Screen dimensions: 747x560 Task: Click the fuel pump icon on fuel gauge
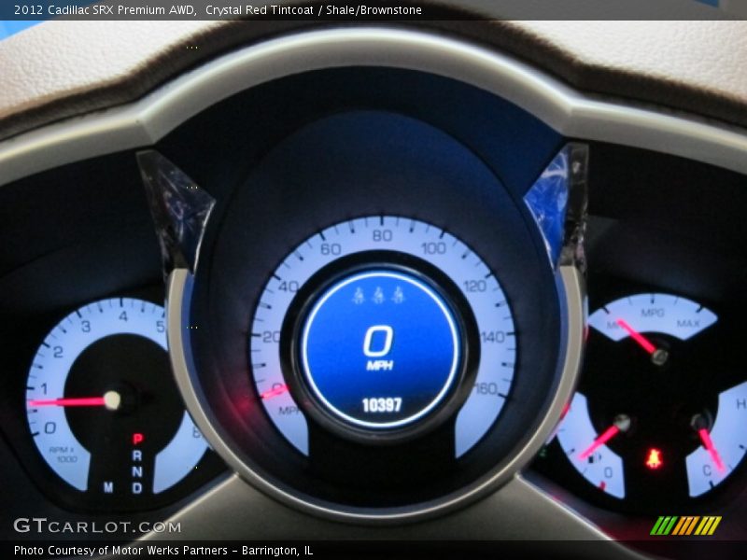point(593,459)
